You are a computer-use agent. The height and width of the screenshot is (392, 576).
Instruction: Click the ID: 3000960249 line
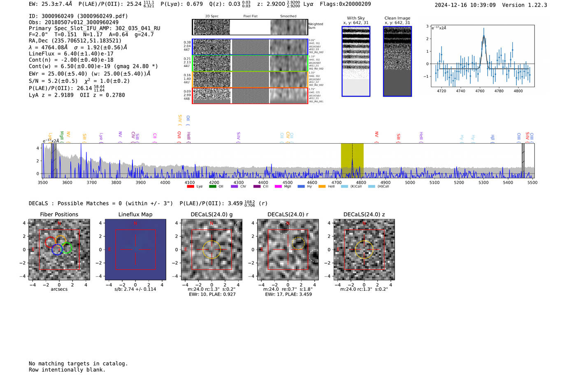click(78, 16)
